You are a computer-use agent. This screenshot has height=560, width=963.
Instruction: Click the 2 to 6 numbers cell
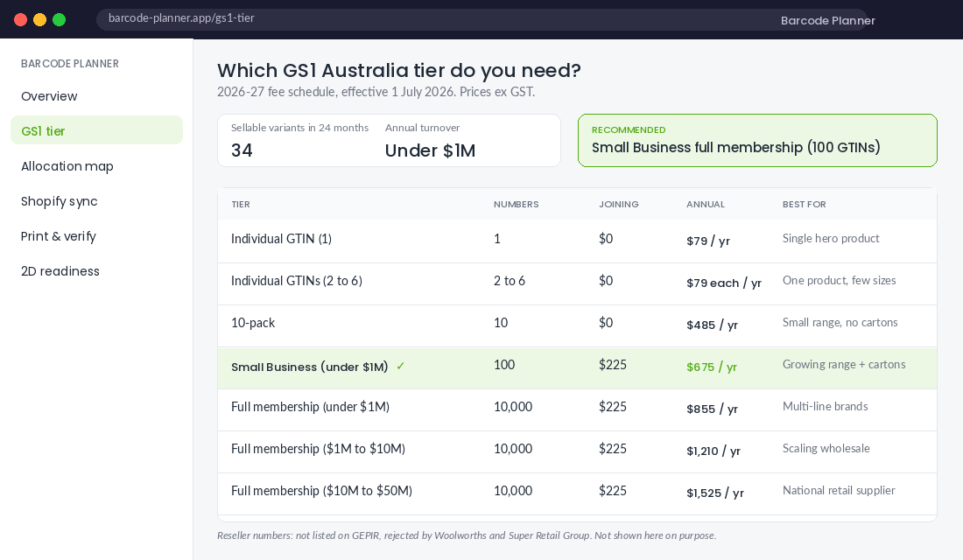point(510,281)
